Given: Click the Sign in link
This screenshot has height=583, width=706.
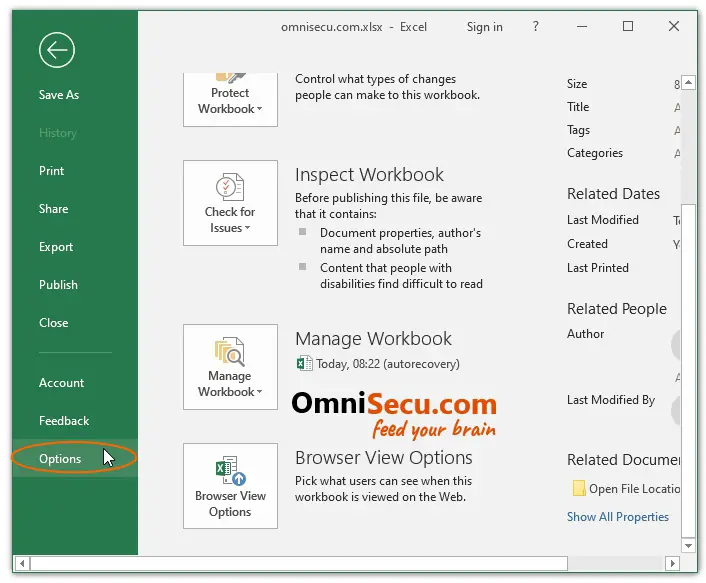Looking at the screenshot, I should 484,27.
